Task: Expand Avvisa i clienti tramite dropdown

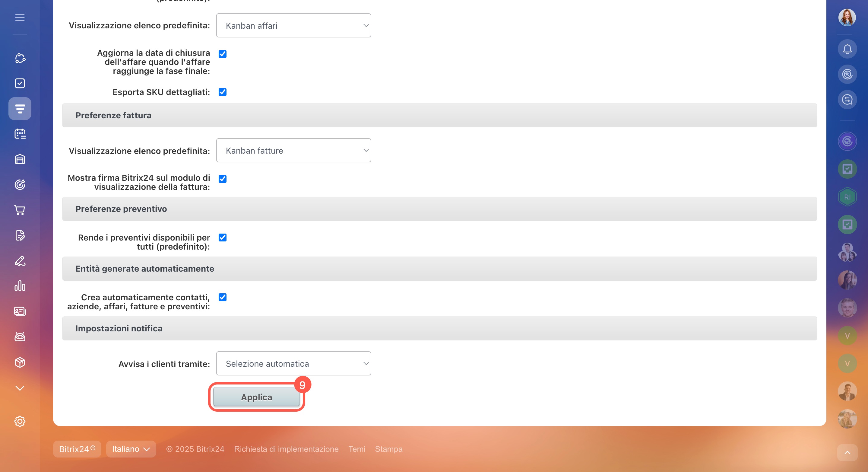Action: tap(293, 363)
